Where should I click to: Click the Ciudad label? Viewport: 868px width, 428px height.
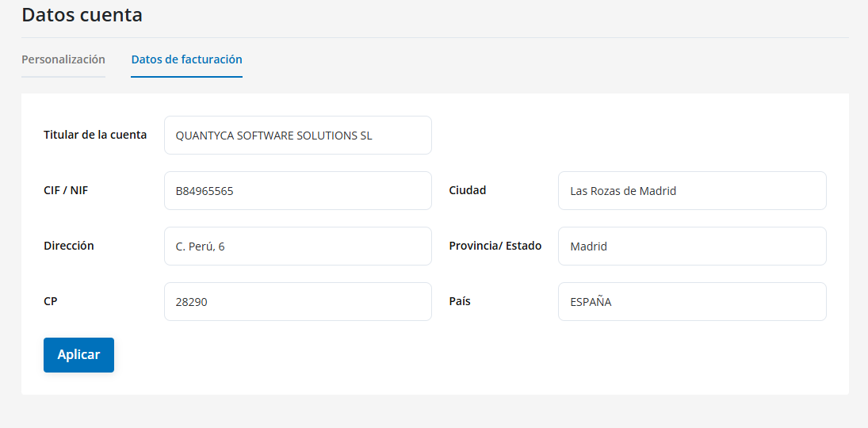(x=467, y=190)
